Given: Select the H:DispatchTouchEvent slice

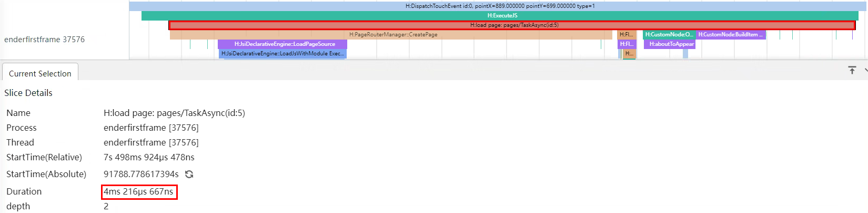Looking at the screenshot, I should tap(499, 6).
